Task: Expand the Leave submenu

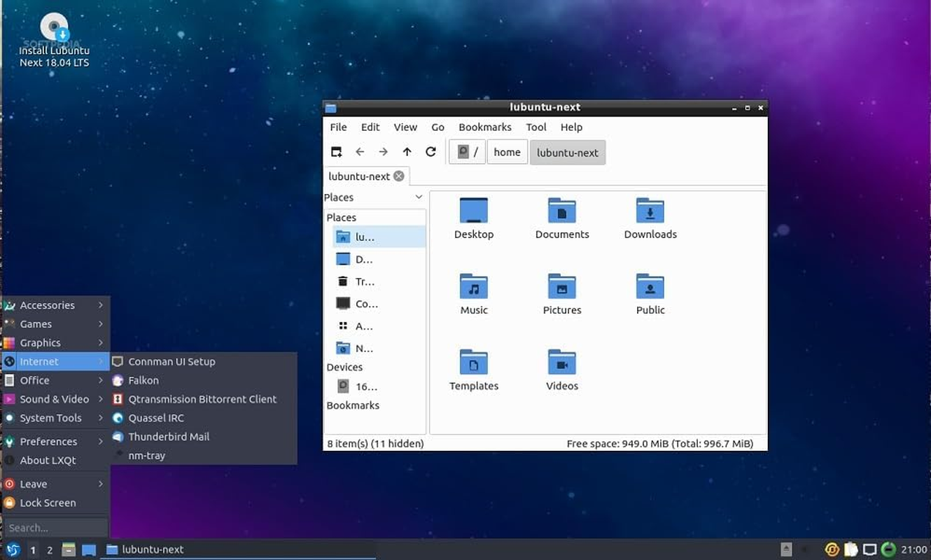Action: (34, 484)
